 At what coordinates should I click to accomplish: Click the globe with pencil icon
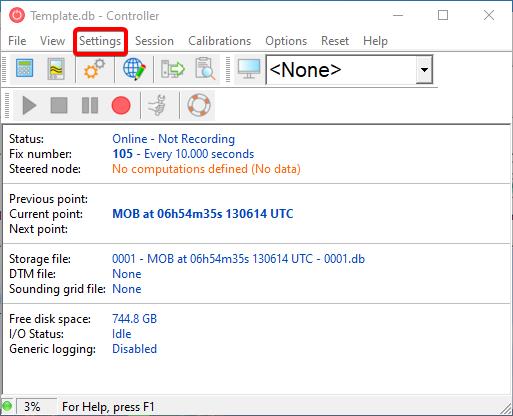pos(134,69)
